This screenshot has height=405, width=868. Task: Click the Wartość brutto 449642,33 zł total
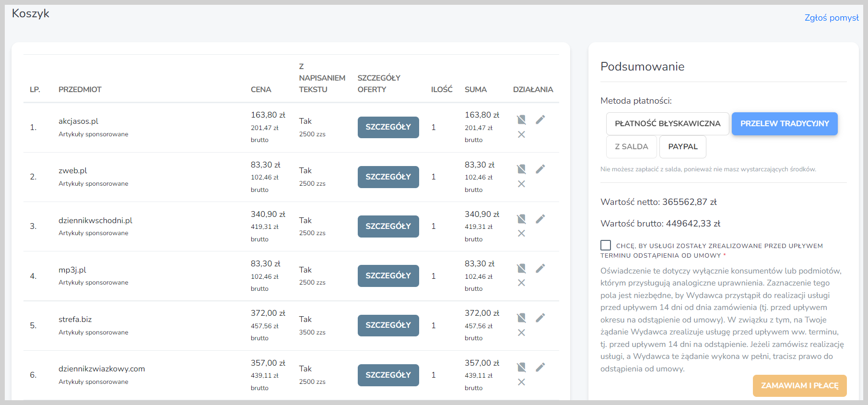pos(660,224)
